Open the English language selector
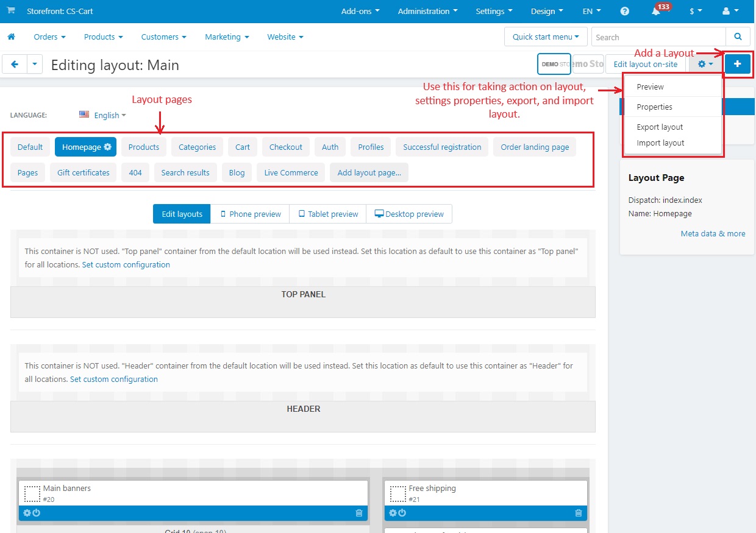This screenshot has height=533, width=756. (102, 115)
